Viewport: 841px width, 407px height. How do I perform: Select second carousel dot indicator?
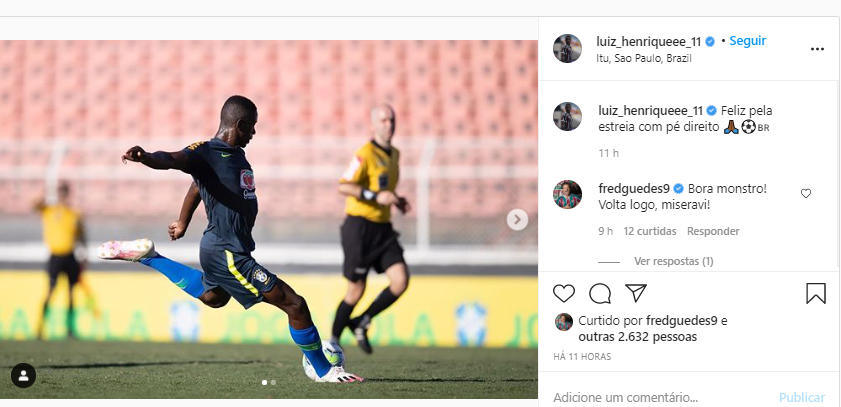[x=274, y=382]
